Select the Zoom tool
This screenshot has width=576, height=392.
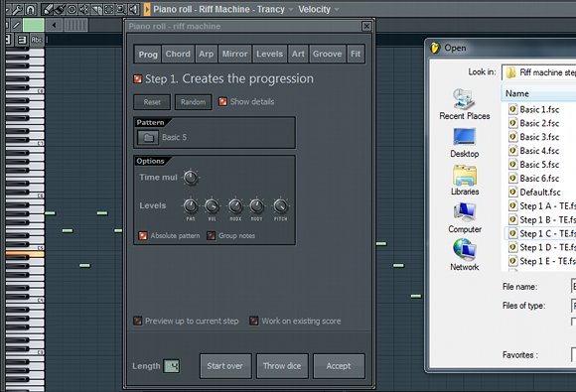pyautogui.click(x=121, y=10)
